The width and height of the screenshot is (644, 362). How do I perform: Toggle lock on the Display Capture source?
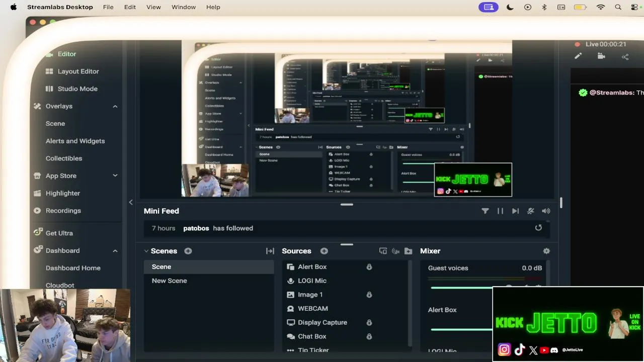tap(369, 322)
